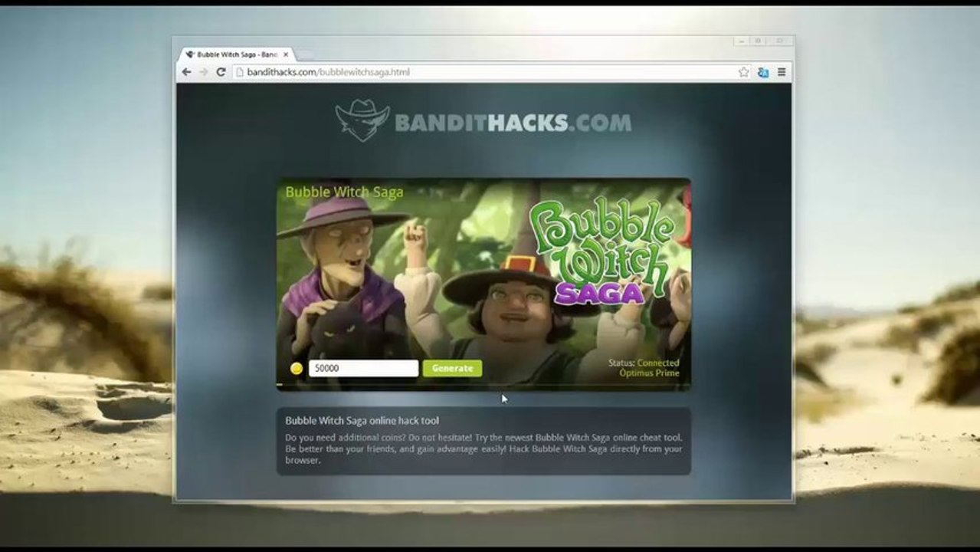
Task: Select the Bubble Witch Saga browser tab
Action: coord(236,54)
